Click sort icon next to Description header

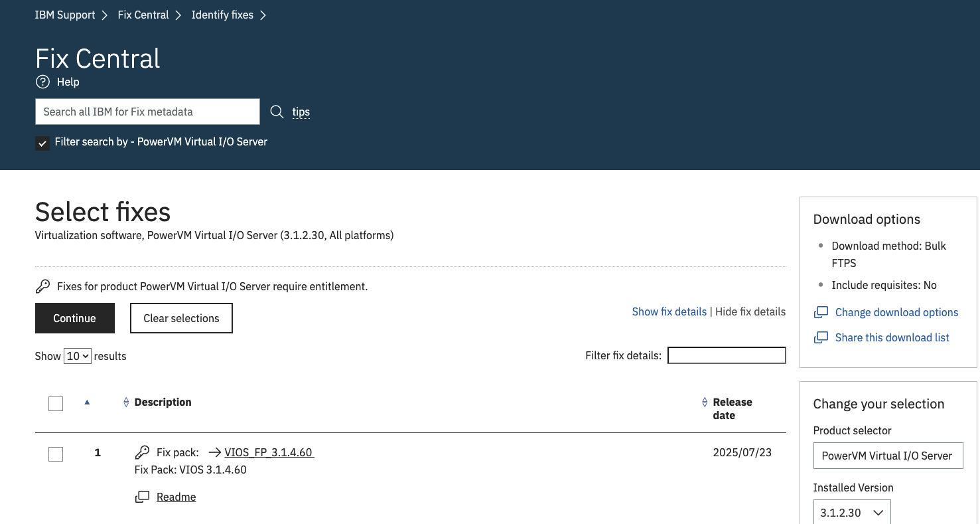(126, 402)
